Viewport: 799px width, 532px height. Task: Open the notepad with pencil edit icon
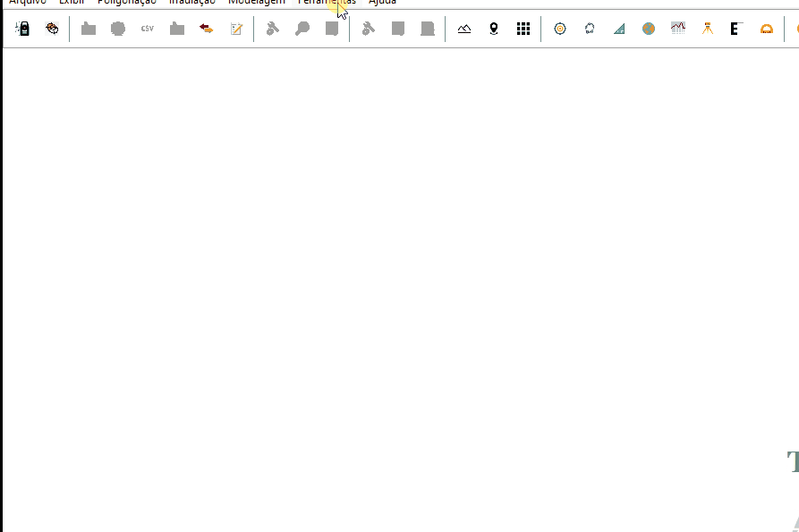point(236,29)
